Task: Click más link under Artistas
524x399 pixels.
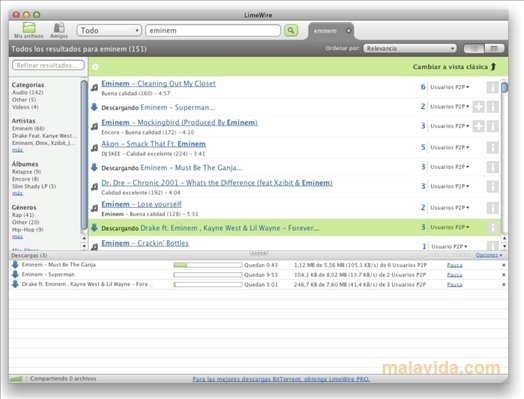Action: click(17, 150)
